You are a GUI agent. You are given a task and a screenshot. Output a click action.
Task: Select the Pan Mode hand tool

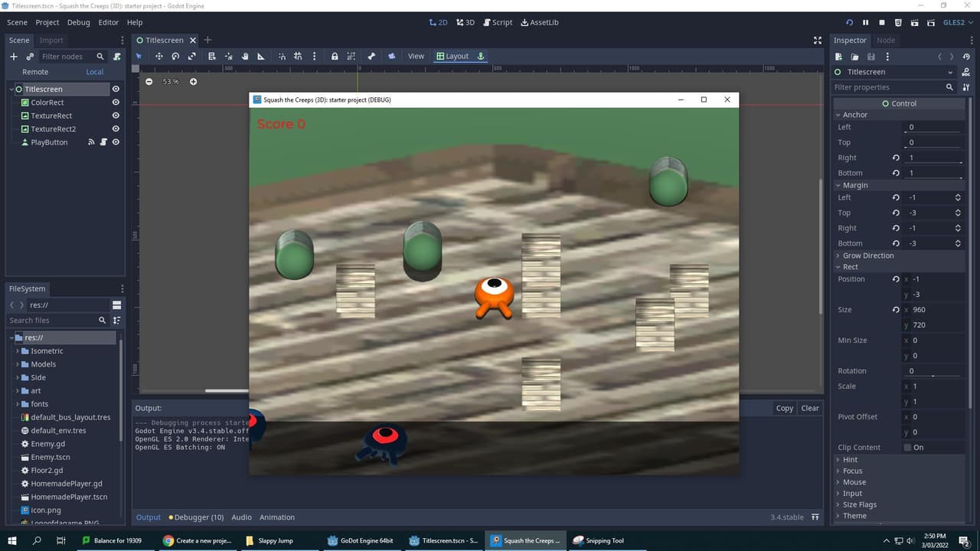coord(245,56)
